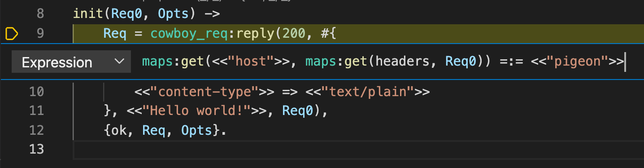Select line number 9 in gutter
The width and height of the screenshot is (644, 168).
pyautogui.click(x=40, y=34)
